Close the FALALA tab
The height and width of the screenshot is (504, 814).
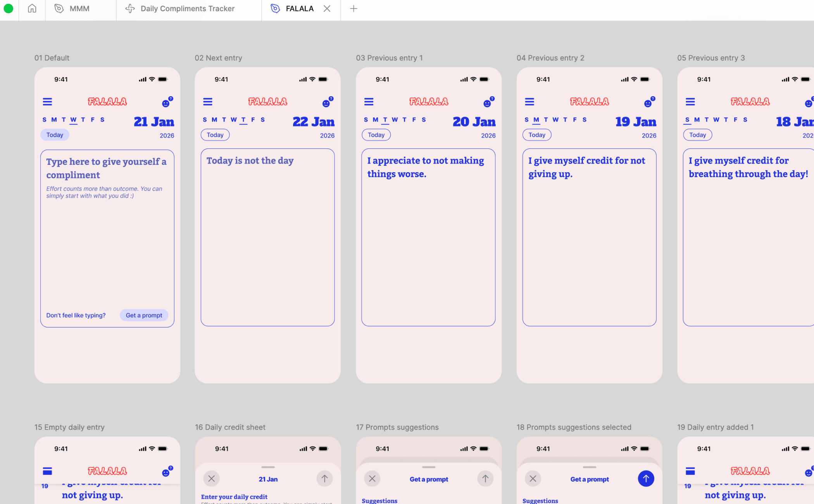click(327, 9)
